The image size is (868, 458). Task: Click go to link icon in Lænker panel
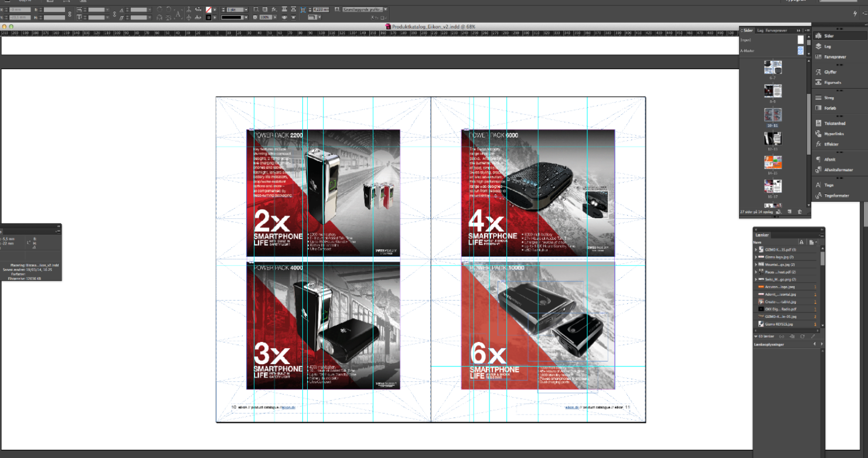point(792,336)
